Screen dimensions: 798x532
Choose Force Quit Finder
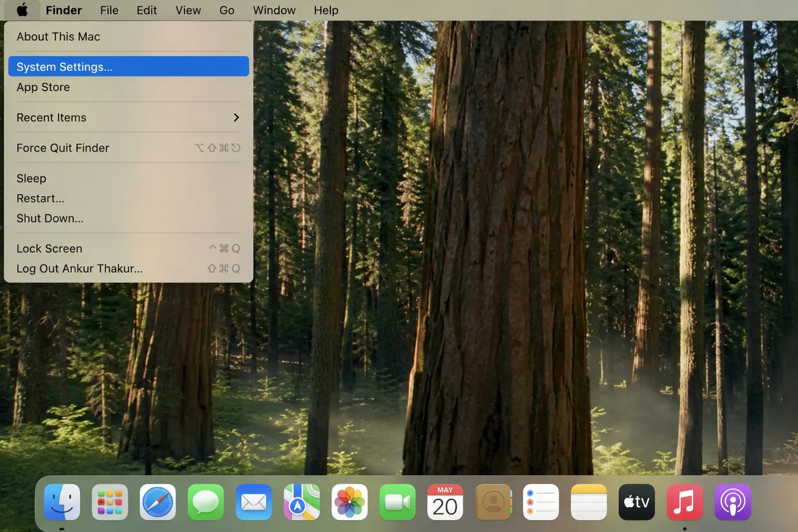click(128, 148)
